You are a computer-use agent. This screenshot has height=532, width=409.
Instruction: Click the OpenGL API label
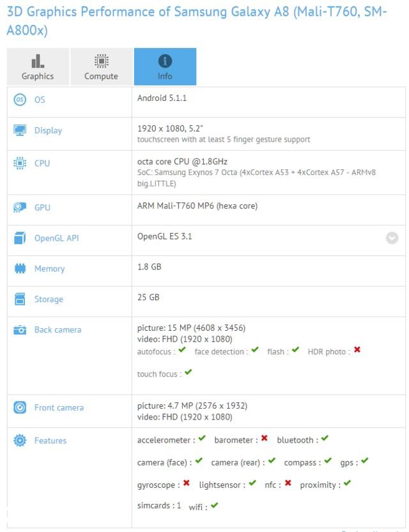pyautogui.click(x=57, y=238)
